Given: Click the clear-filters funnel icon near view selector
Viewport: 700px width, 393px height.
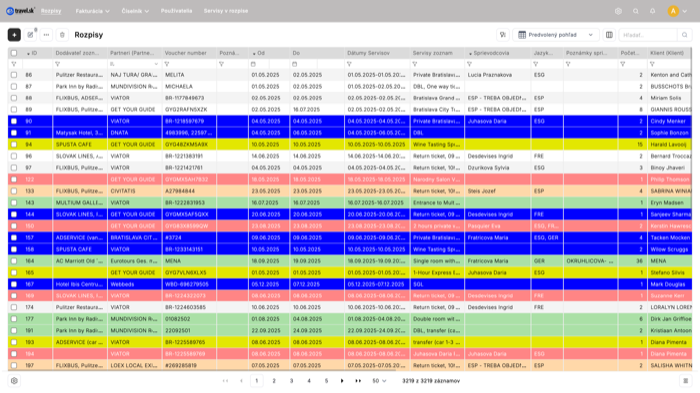Looking at the screenshot, I should (503, 35).
